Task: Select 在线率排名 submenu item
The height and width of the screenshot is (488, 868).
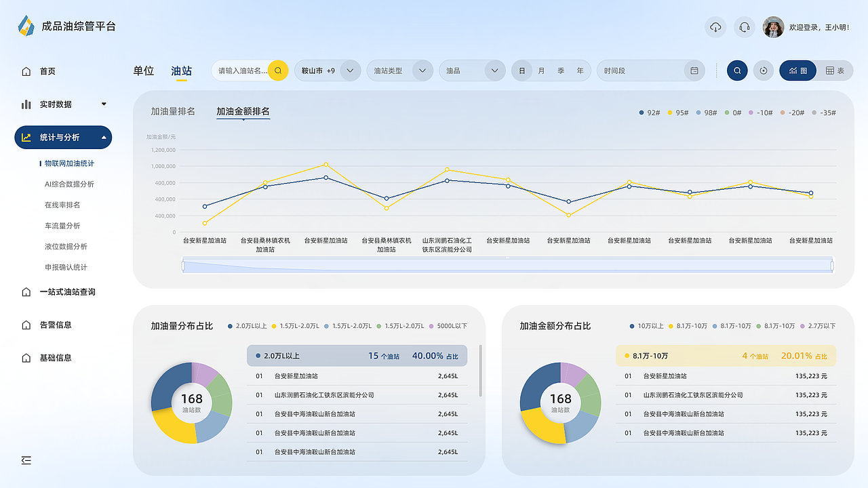Action: (x=62, y=205)
